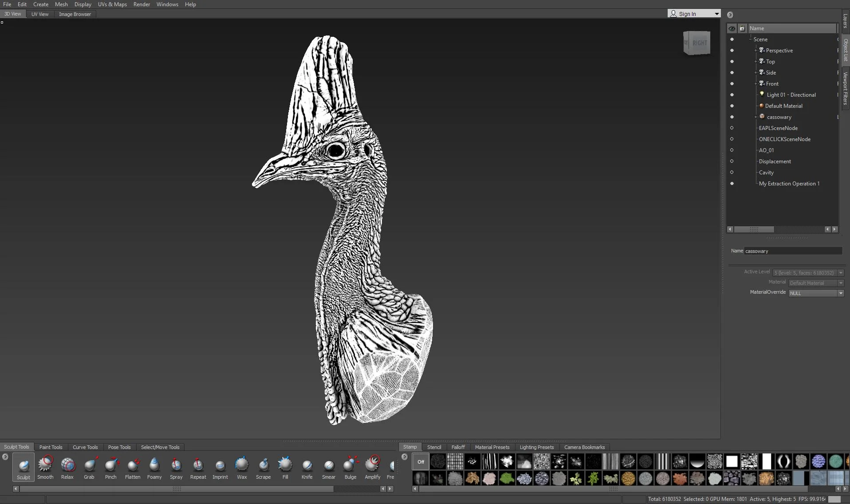Click the object list horizontal scrollbar
This screenshot has height=504, width=850.
click(754, 229)
